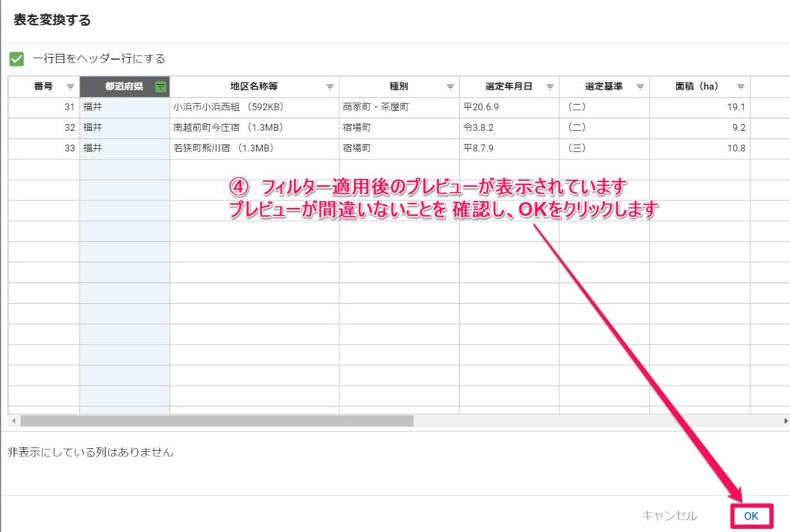
Task: Open the active green filter on 都道府県 column
Action: coord(160,86)
